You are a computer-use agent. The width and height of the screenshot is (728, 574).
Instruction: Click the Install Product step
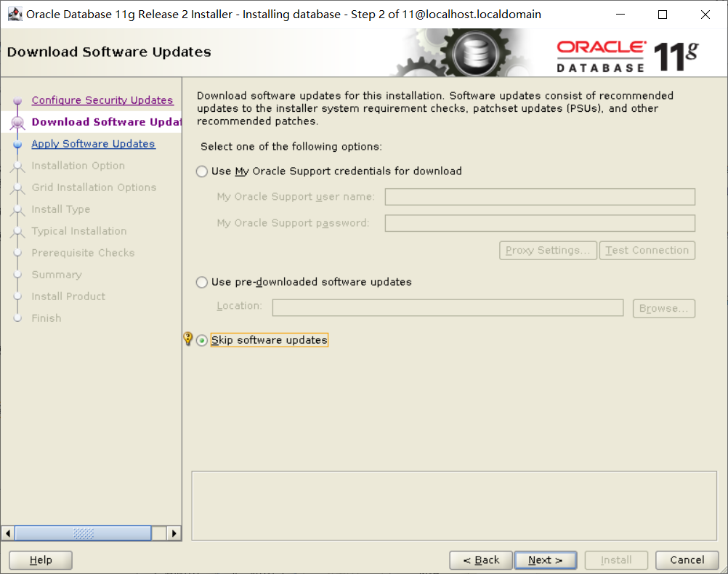(68, 296)
